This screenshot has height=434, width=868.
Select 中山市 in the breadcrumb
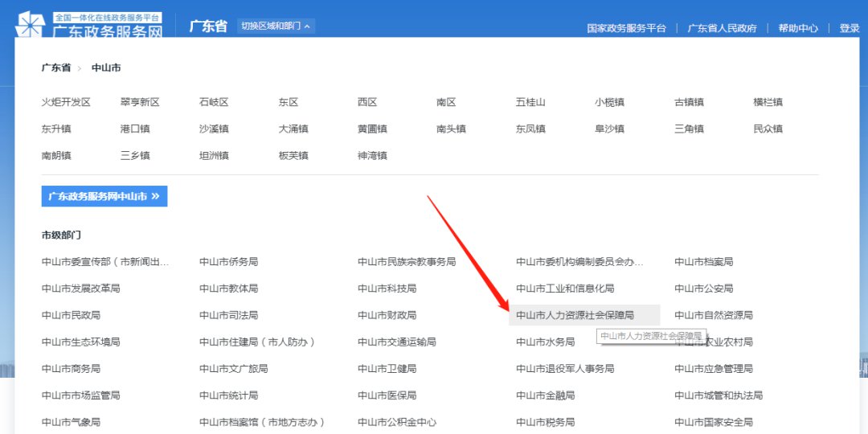click(x=106, y=68)
